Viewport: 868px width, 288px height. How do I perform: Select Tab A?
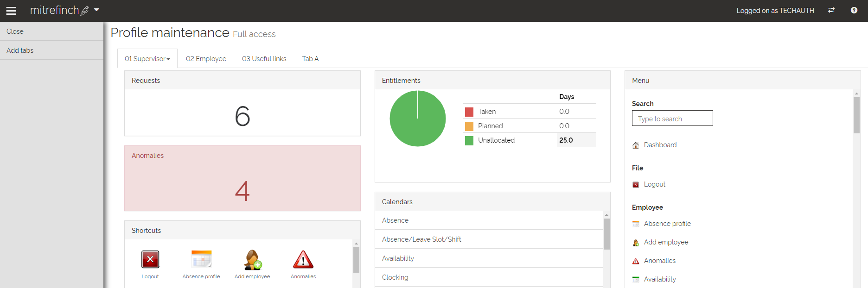click(310, 59)
